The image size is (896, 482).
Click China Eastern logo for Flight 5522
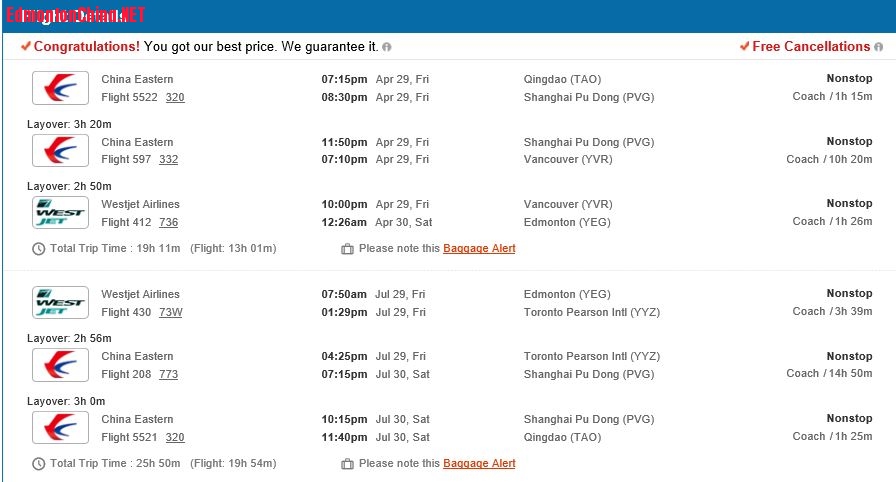click(x=60, y=88)
